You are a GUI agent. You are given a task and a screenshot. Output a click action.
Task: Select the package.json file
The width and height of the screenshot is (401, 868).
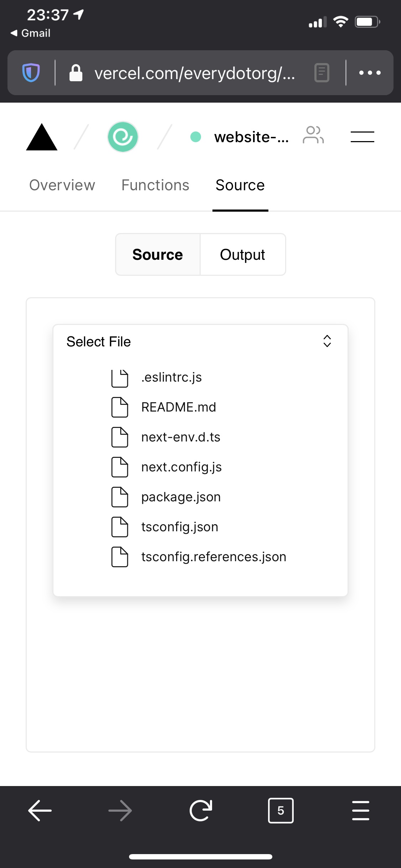click(181, 497)
